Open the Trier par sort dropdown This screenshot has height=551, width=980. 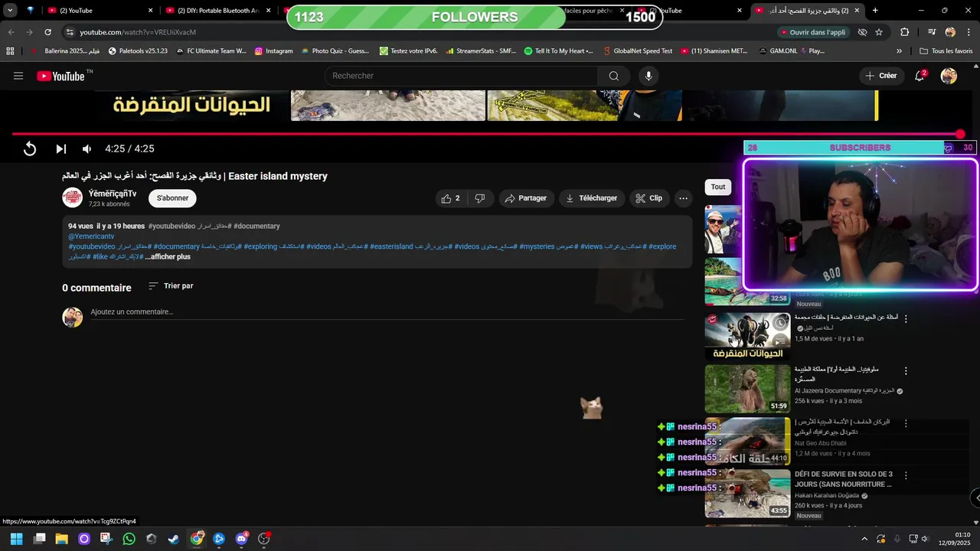coord(171,285)
